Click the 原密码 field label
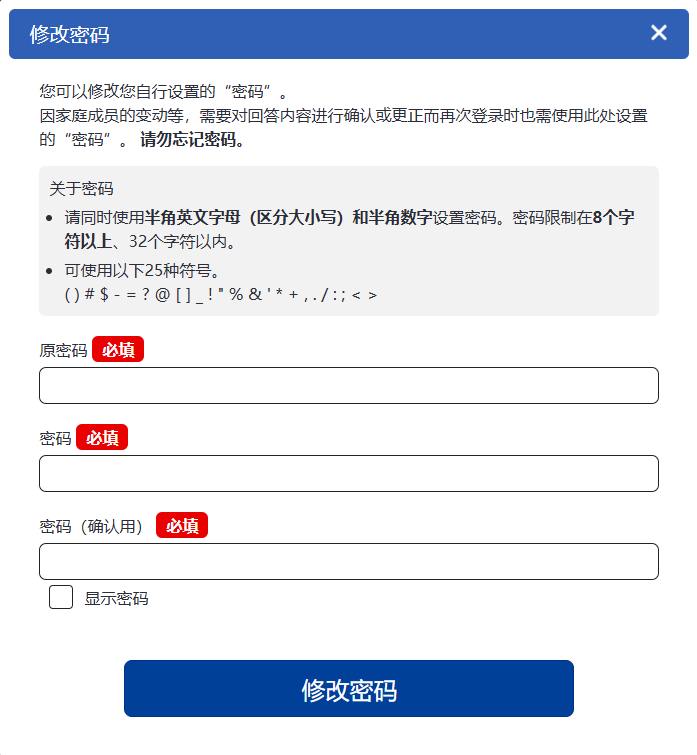The width and height of the screenshot is (697, 755). coord(63,350)
